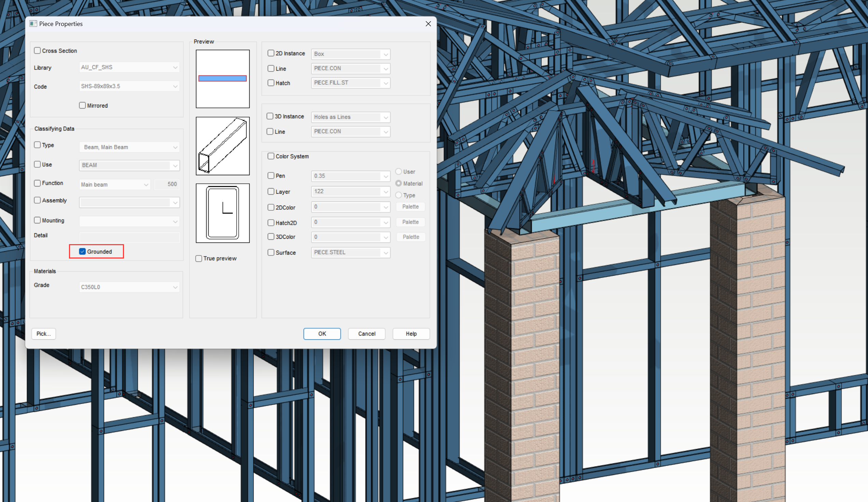Click the 2D side view preview thumbnail
Screen dimensions: 868x502
223,79
